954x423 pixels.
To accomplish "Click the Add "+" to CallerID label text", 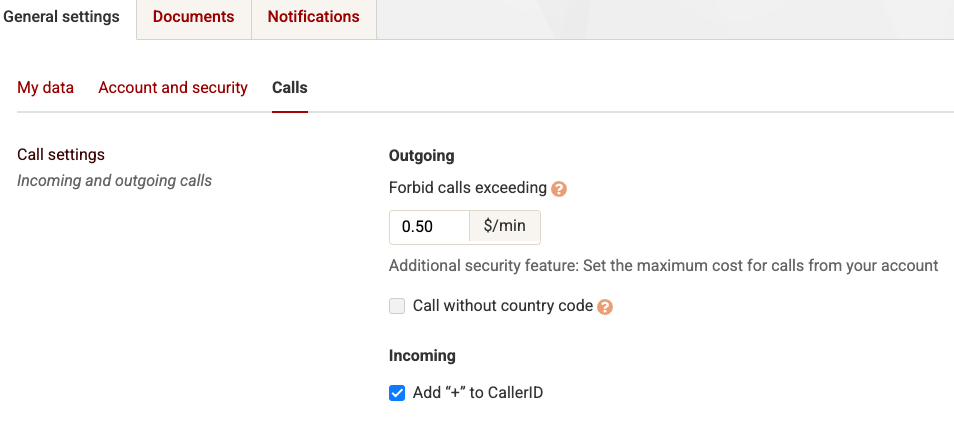I will tap(478, 393).
